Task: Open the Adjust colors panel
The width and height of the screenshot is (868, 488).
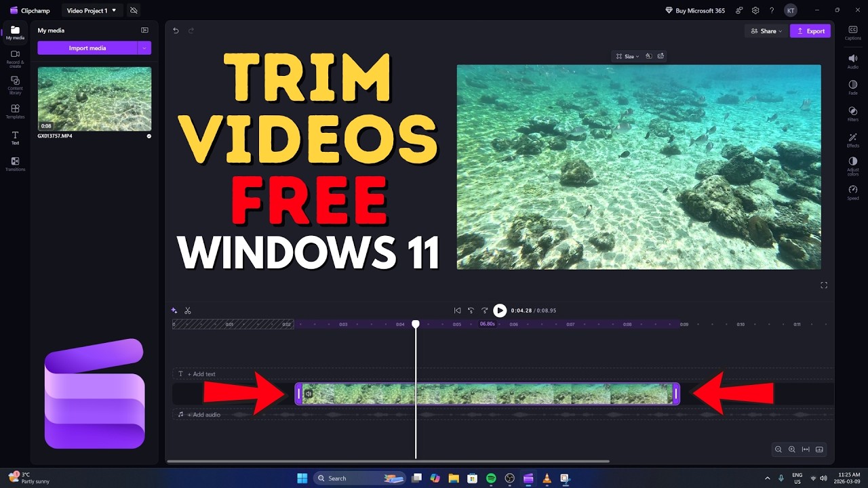Action: [853, 167]
